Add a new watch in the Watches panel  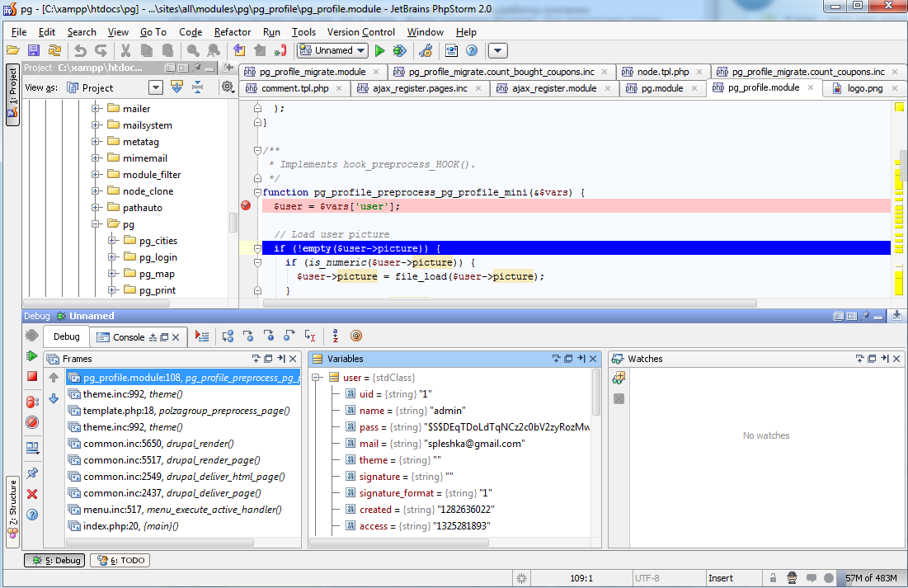point(619,378)
